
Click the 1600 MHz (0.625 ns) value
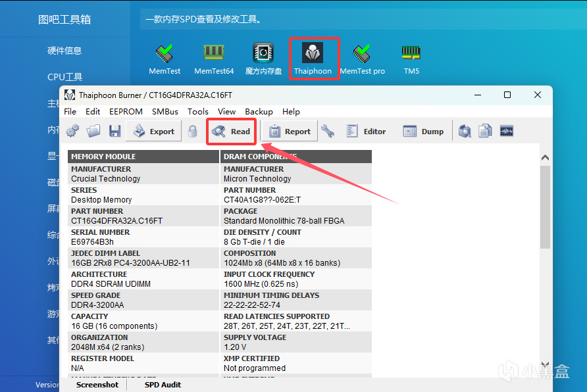(261, 284)
